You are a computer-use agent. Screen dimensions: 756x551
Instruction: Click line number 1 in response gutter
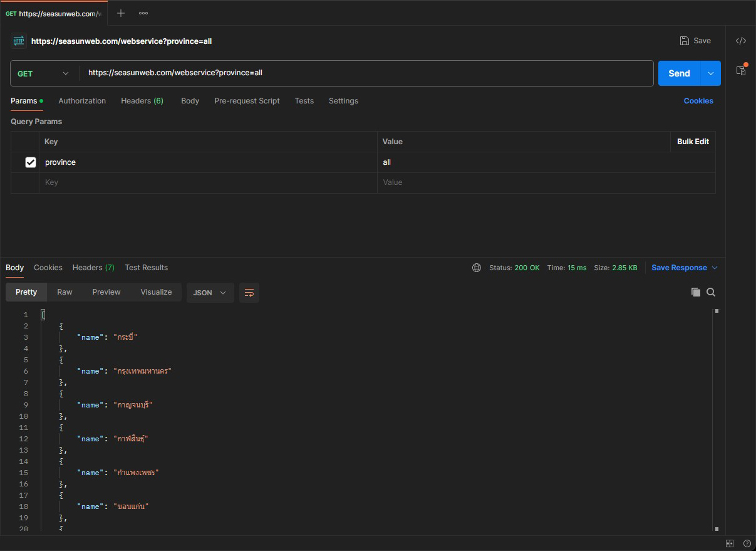click(26, 315)
